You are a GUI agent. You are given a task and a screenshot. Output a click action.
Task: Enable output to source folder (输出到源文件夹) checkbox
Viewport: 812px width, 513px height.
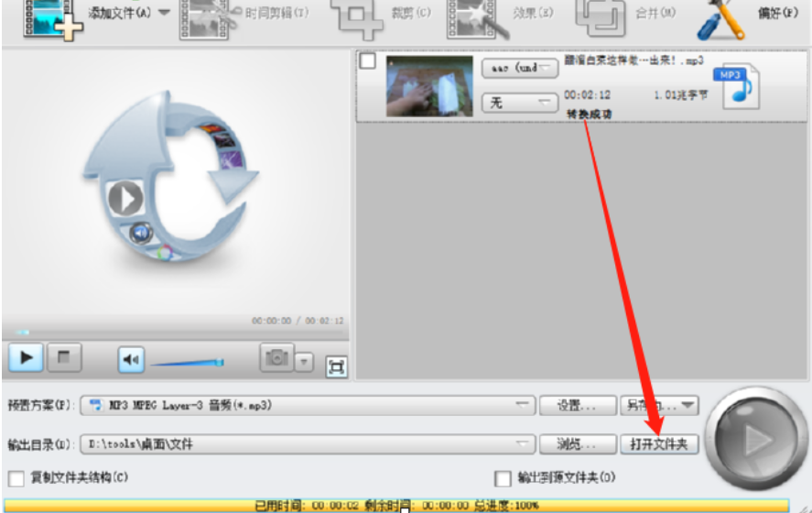[503, 478]
